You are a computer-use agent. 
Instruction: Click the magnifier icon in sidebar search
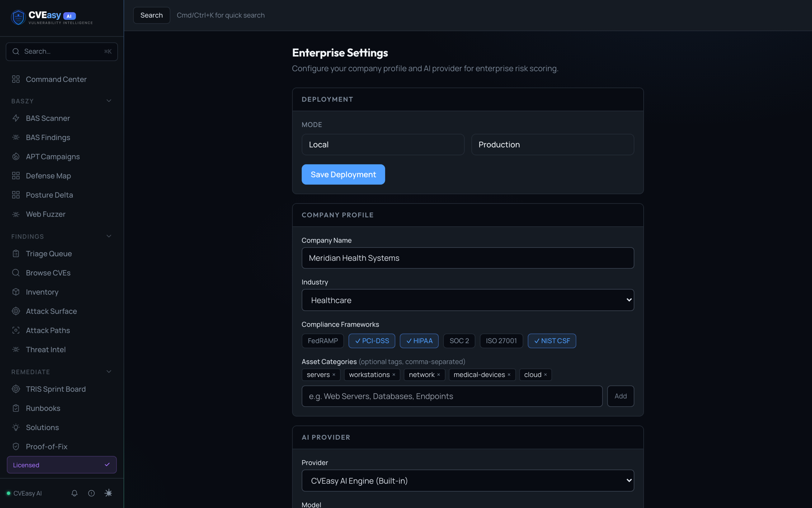point(16,51)
